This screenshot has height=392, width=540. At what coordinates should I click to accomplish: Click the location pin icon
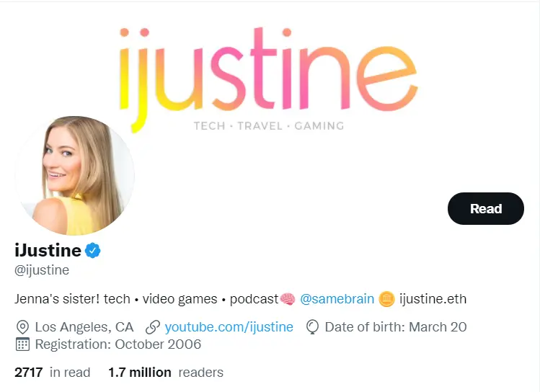click(x=23, y=327)
